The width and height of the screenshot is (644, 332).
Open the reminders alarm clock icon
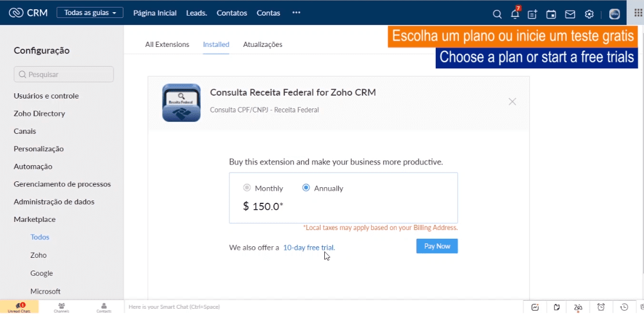(601, 307)
